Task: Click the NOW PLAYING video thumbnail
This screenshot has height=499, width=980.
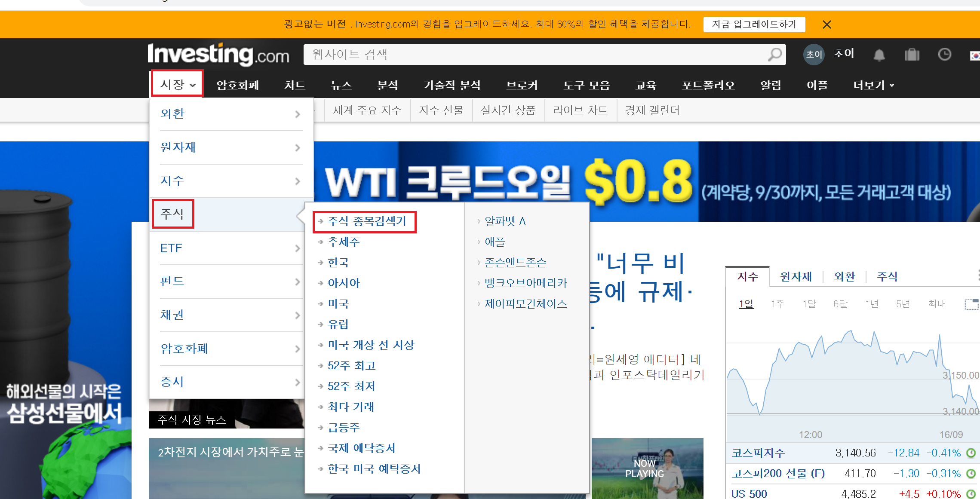Action: click(647, 468)
